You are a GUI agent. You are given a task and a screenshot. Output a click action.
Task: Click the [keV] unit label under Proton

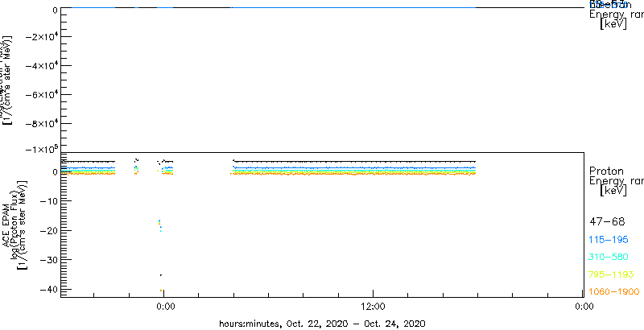pos(613,191)
